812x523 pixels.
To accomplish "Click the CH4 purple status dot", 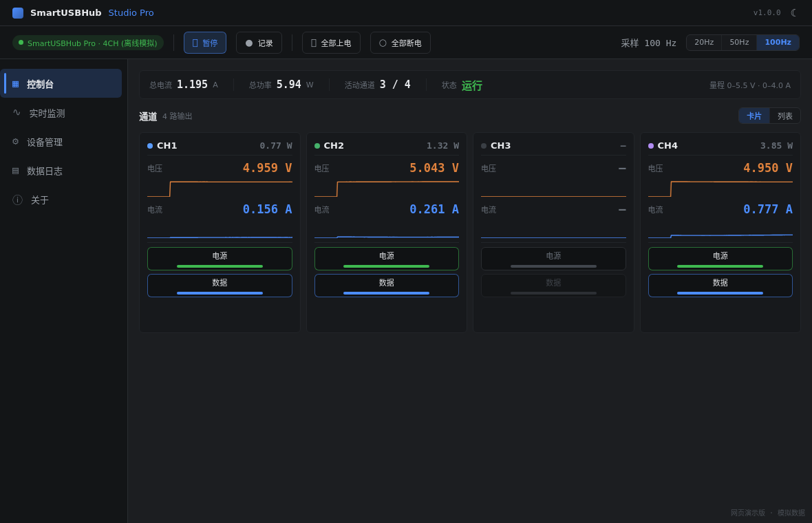I will coord(651,146).
